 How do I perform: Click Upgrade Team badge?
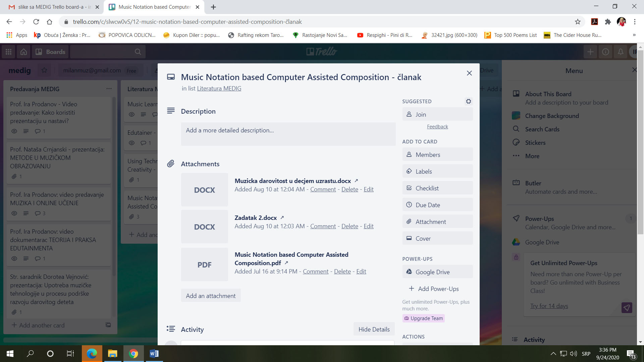(x=424, y=318)
